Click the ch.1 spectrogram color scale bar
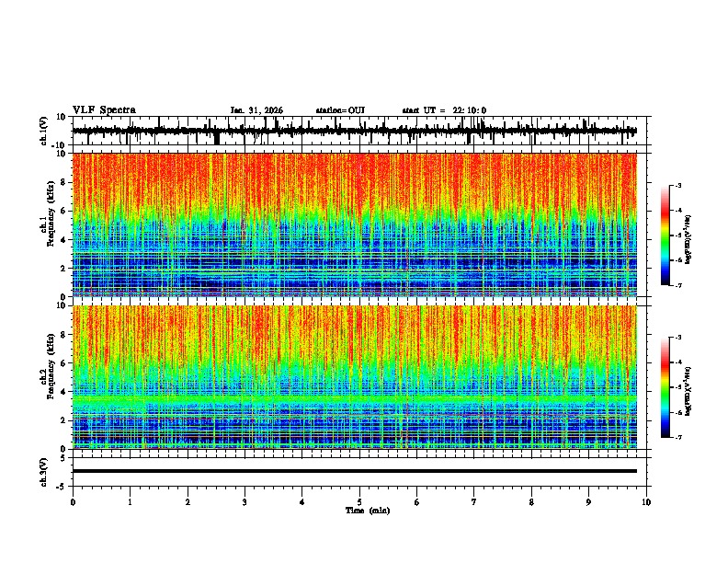Viewport: 728px width, 563px height. (x=665, y=236)
